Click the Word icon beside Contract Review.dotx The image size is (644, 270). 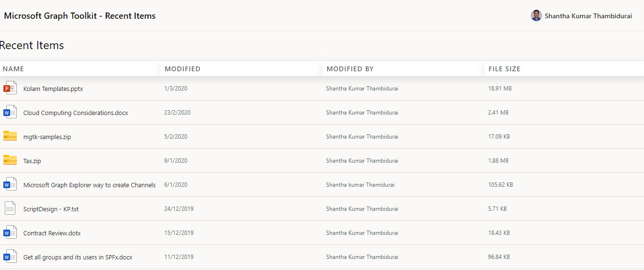click(x=10, y=232)
